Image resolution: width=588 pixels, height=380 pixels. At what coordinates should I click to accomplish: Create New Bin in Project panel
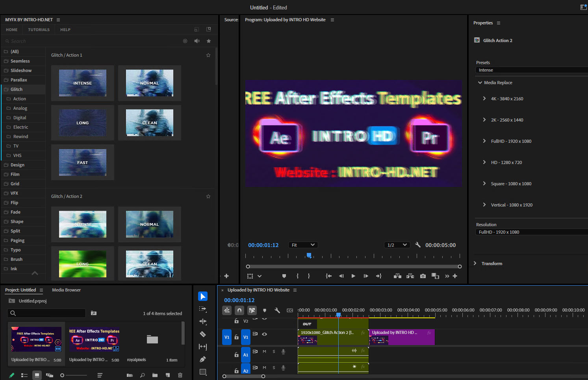[x=155, y=375]
